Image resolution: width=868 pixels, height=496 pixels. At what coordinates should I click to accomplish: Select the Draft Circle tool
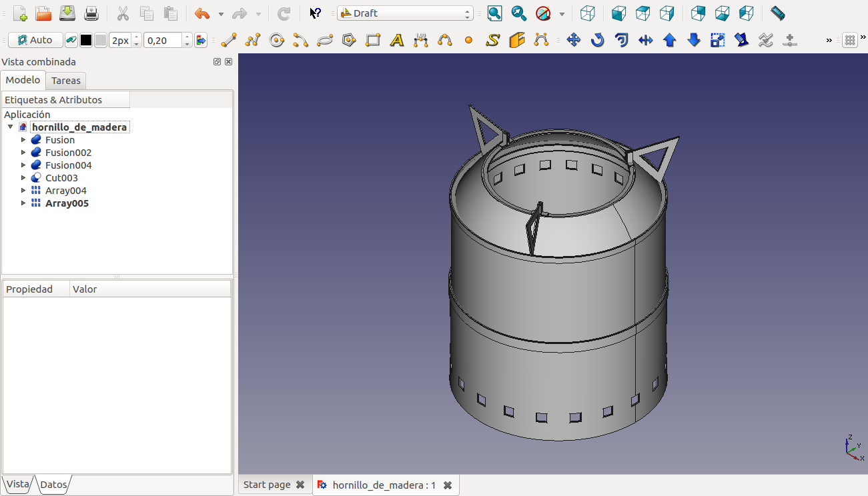click(277, 41)
